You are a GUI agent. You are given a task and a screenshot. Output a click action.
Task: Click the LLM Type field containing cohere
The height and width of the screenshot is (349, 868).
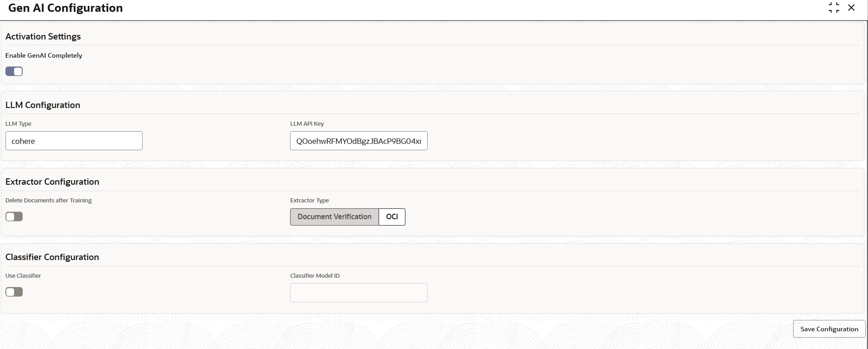point(74,141)
